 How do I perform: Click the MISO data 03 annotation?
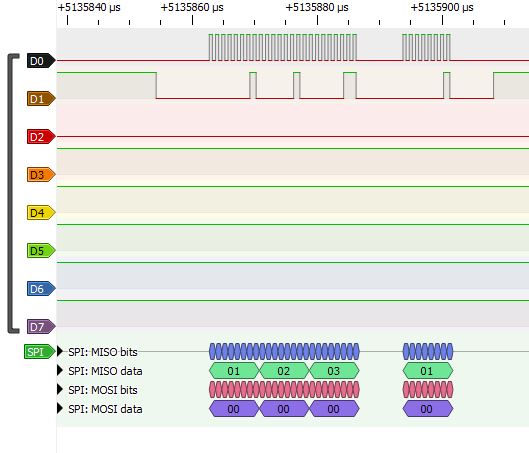(334, 371)
